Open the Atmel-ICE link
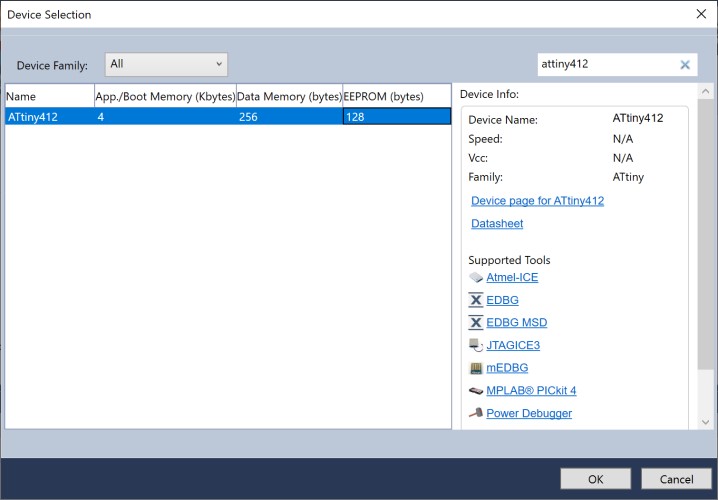Viewport: 718px width, 500px height. pyautogui.click(x=512, y=277)
